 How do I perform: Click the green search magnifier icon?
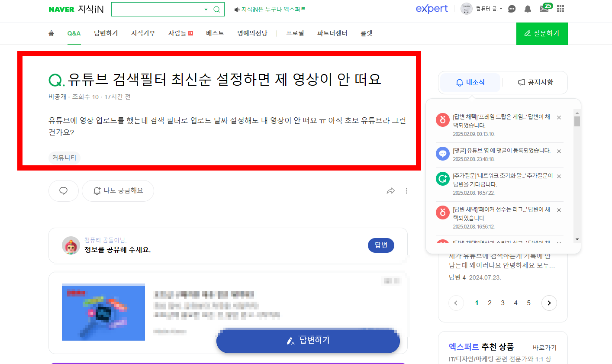(x=217, y=10)
